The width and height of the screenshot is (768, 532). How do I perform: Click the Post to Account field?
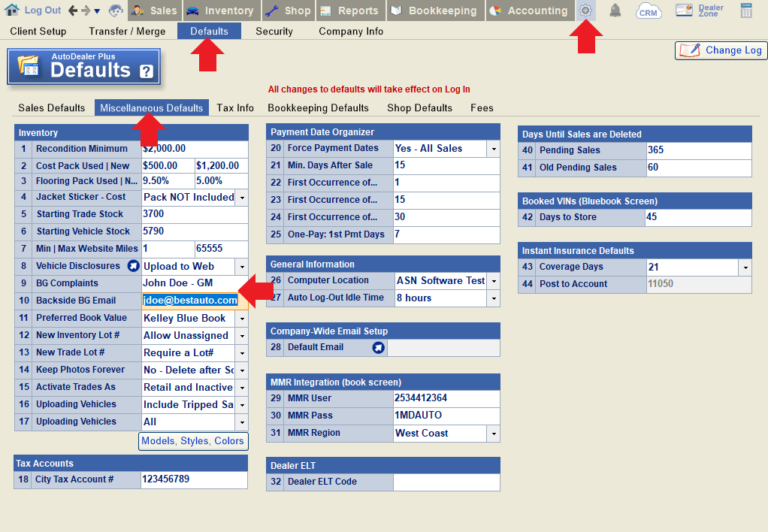click(699, 285)
